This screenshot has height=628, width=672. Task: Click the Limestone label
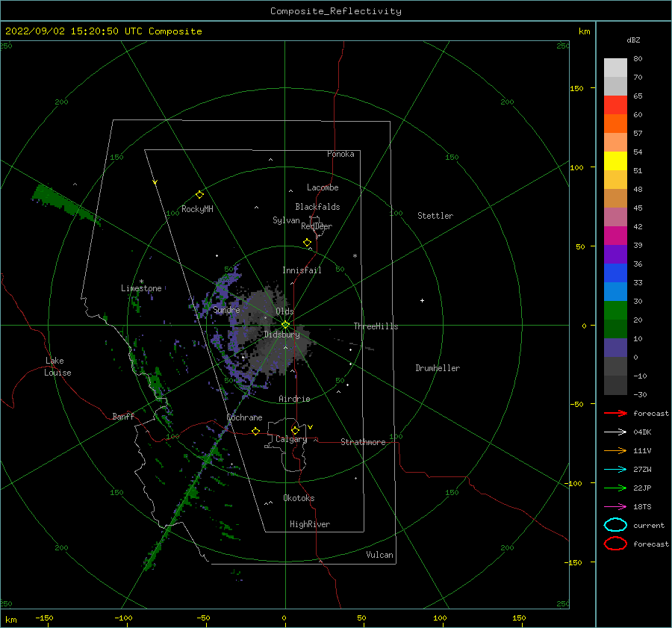[141, 288]
